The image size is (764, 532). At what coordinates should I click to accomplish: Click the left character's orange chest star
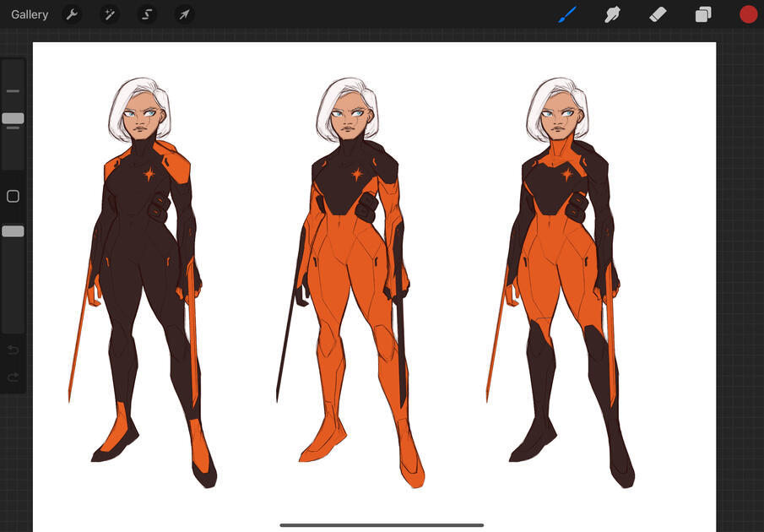click(x=149, y=175)
